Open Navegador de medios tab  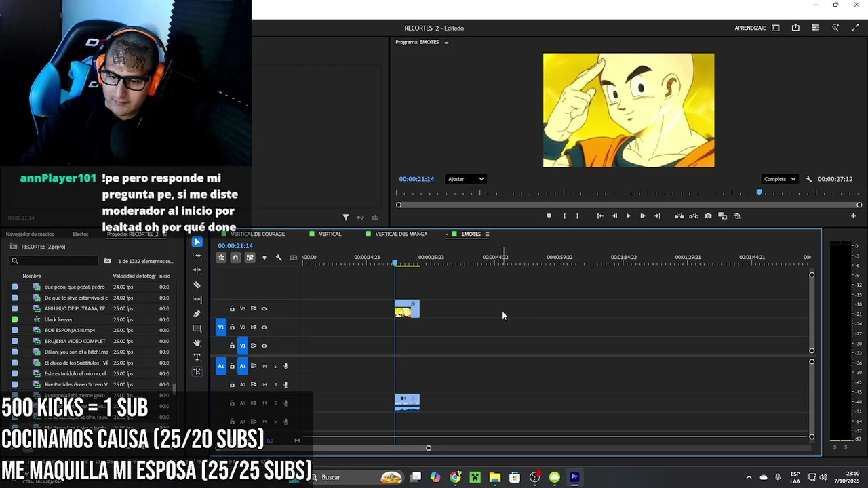[x=30, y=235]
